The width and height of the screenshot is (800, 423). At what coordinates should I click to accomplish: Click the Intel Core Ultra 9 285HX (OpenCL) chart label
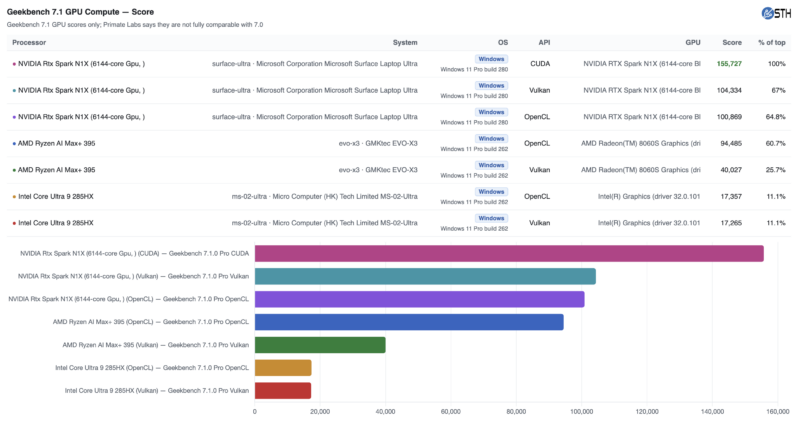click(x=152, y=368)
